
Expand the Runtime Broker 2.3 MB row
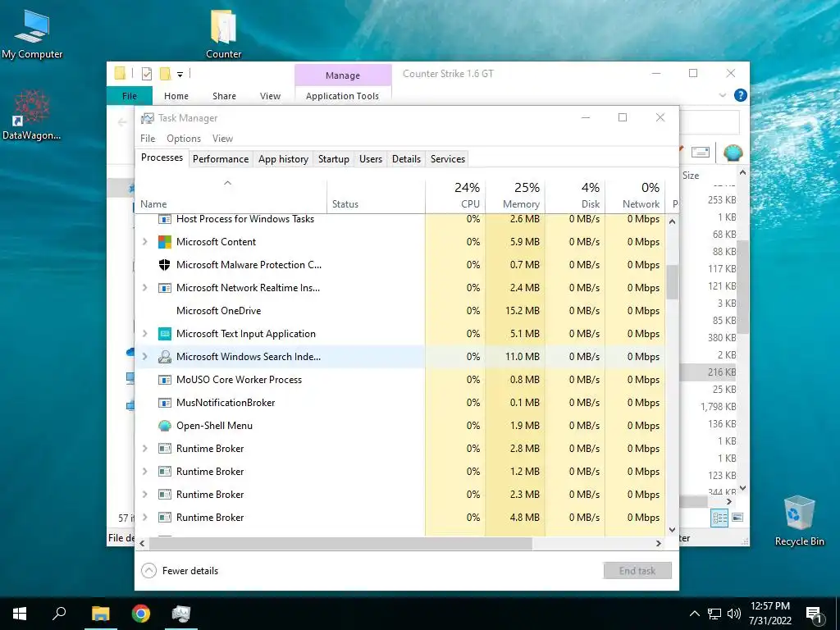point(144,495)
